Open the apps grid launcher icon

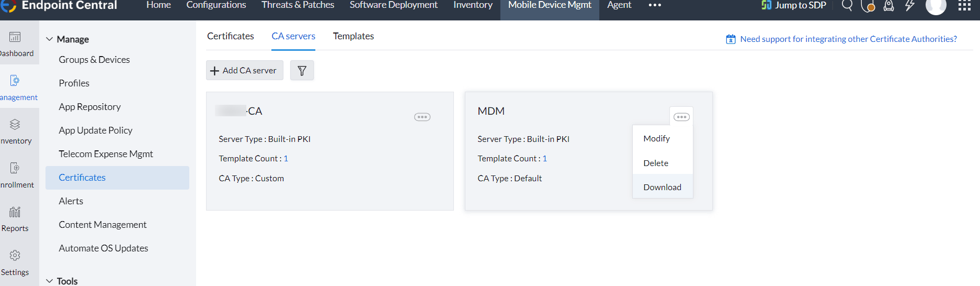pyautogui.click(x=964, y=6)
